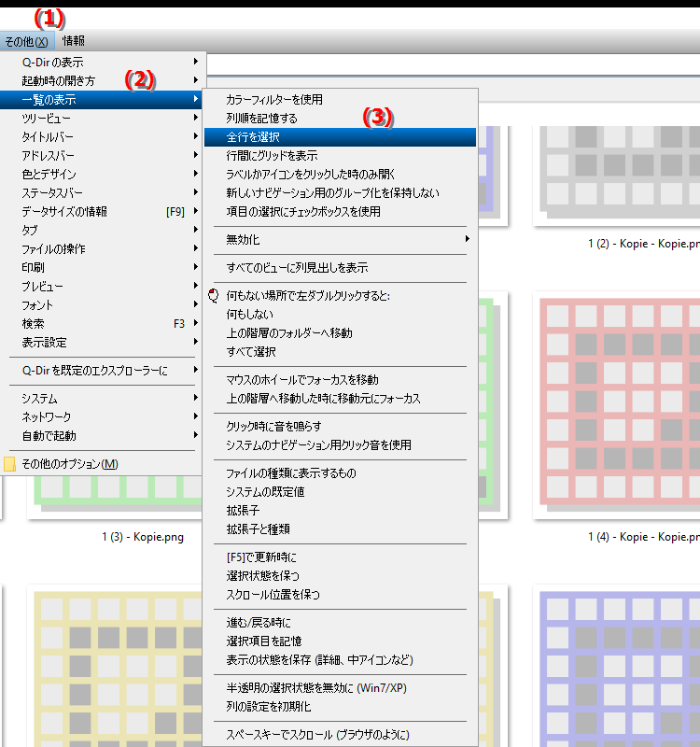Click the mouse icon beside 何もない場所で左ダブルクリックすると
Screen dimensions: 700x747
(214, 295)
